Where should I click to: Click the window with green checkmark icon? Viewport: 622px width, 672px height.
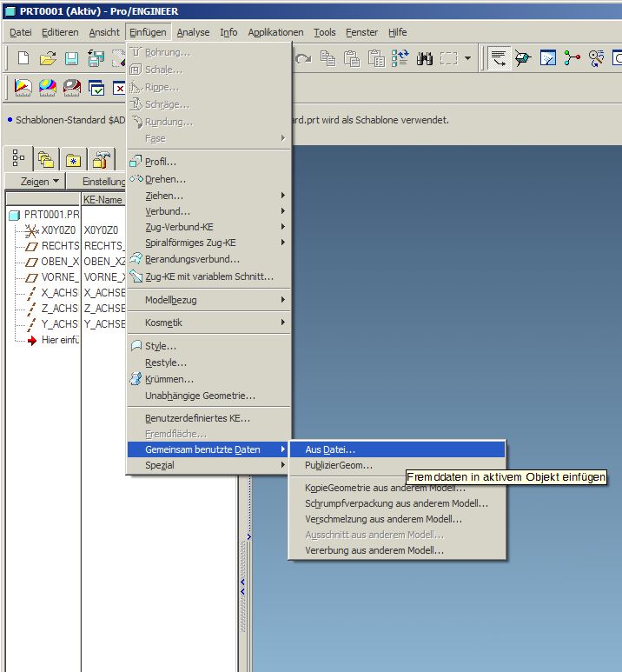96,88
